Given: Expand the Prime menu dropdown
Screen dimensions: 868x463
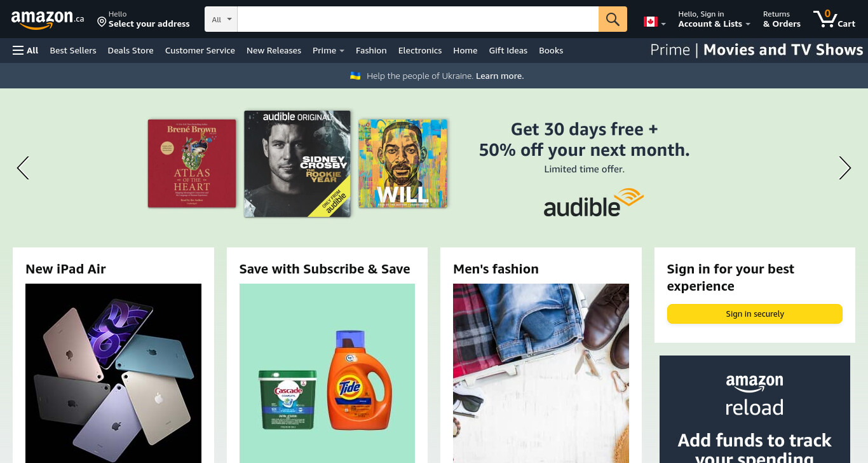Looking at the screenshot, I should [329, 50].
